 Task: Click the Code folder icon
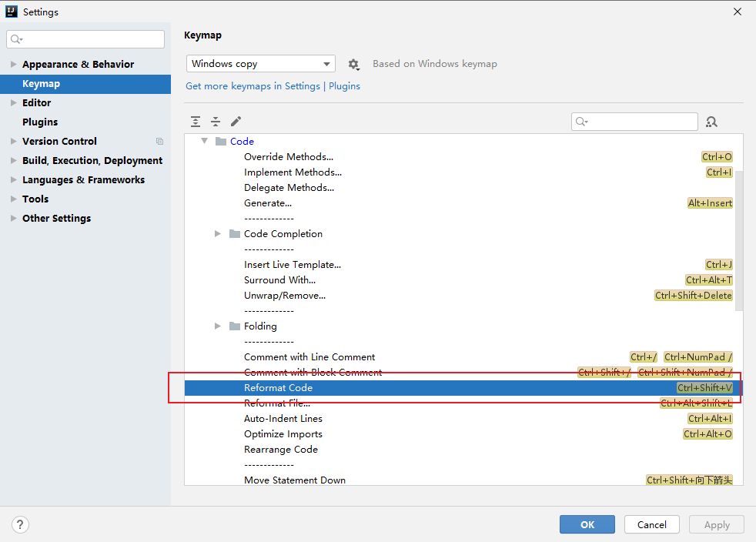pyautogui.click(x=221, y=142)
